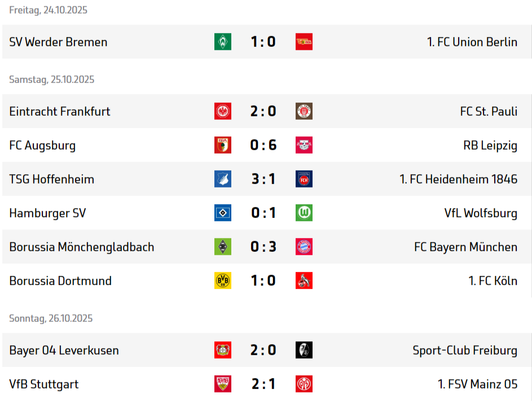Open the VfB Stuttgart team name link
The width and height of the screenshot is (532, 406).
(x=43, y=384)
